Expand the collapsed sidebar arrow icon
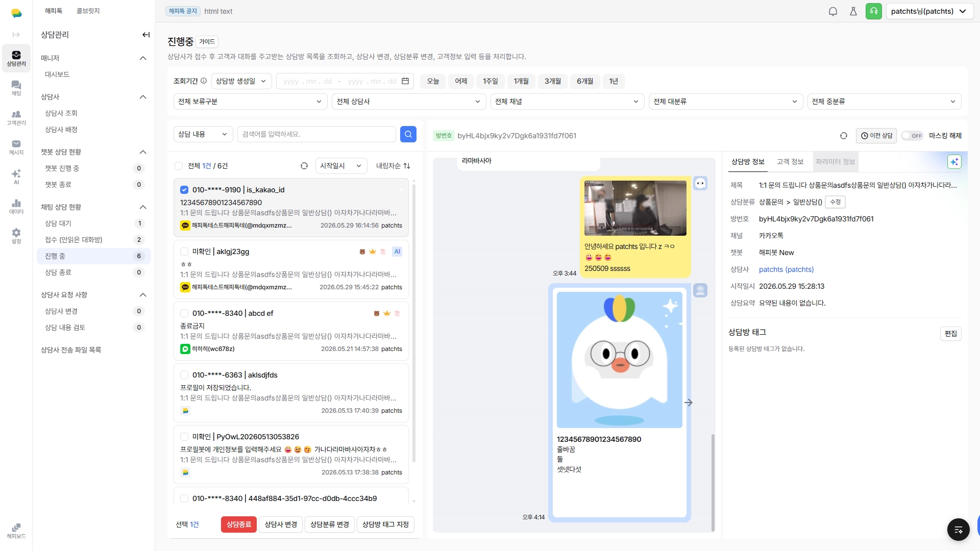This screenshot has height=551, width=980. pos(16,35)
